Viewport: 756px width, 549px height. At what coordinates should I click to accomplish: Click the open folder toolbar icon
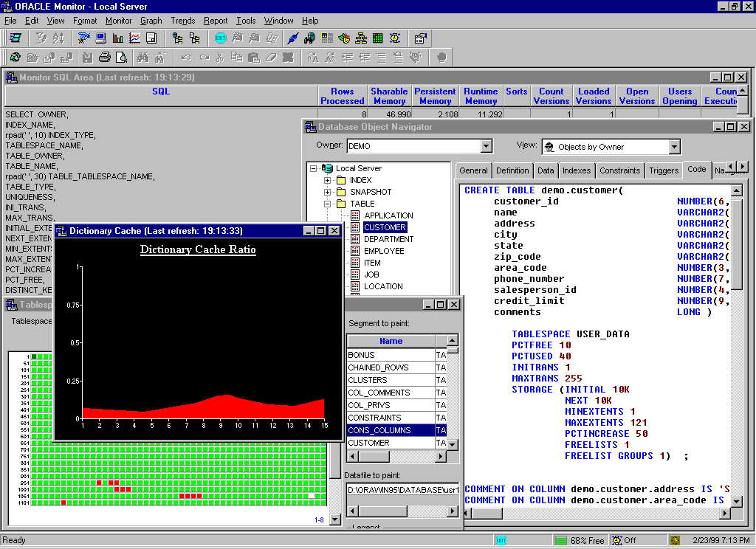pos(32,58)
